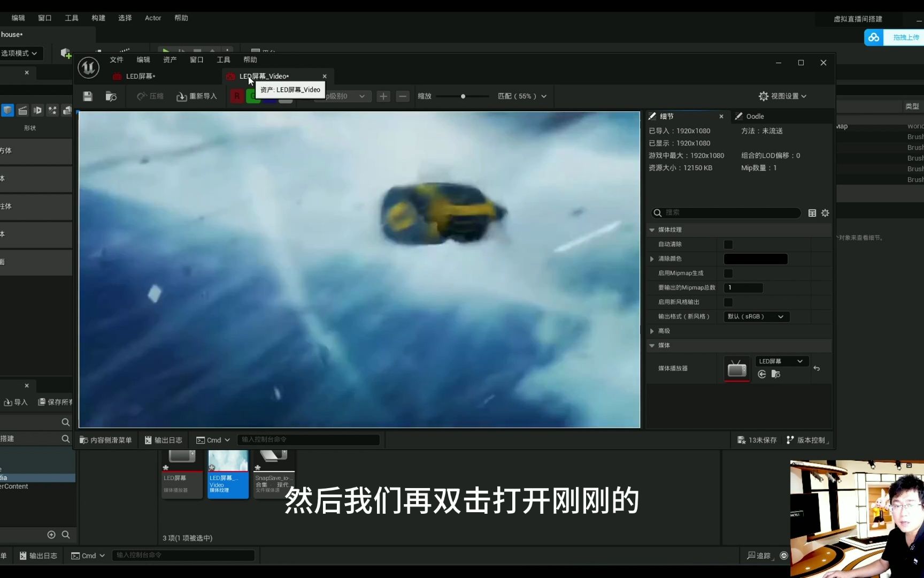924x578 pixels.
Task: Click the Reimport (重新导入) toolbar button
Action: [197, 96]
